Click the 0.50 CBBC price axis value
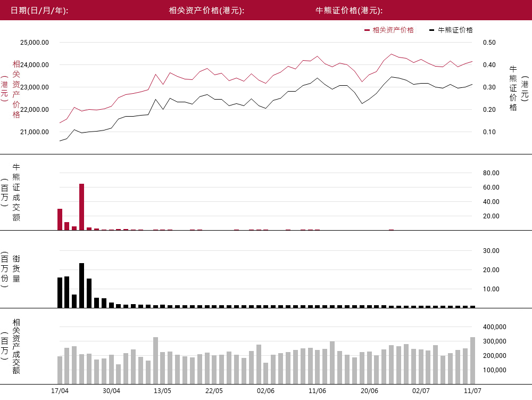Viewport: 532px width, 400px height. pyautogui.click(x=489, y=43)
